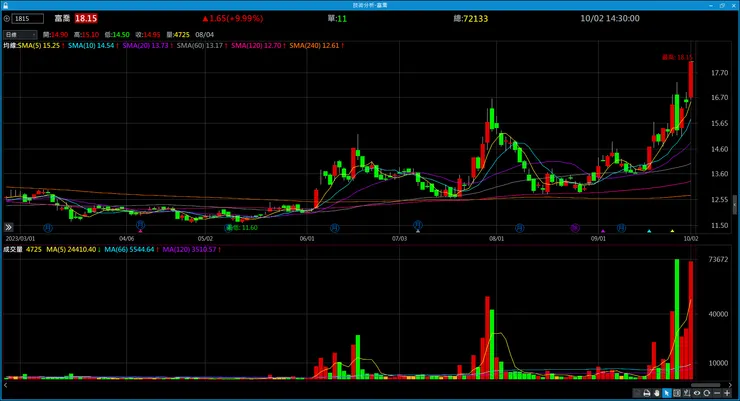Minimize the window
This screenshot has width=740, height=401.
click(x=711, y=5)
